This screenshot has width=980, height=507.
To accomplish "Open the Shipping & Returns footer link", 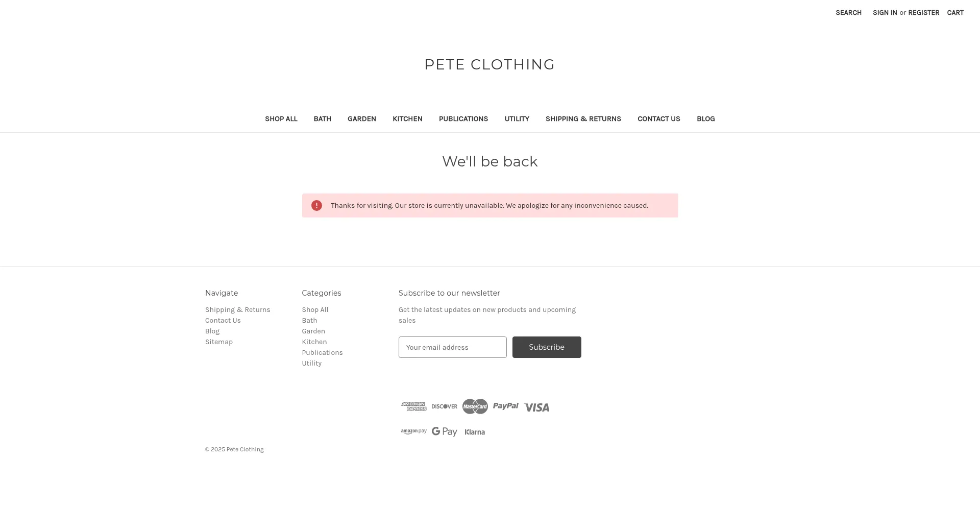I will (237, 309).
